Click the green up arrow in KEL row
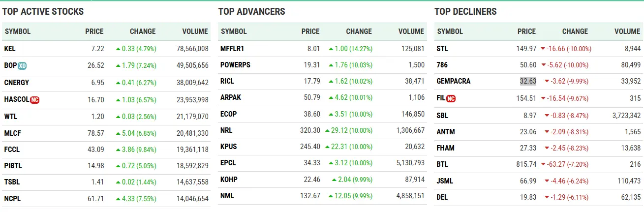 118,49
